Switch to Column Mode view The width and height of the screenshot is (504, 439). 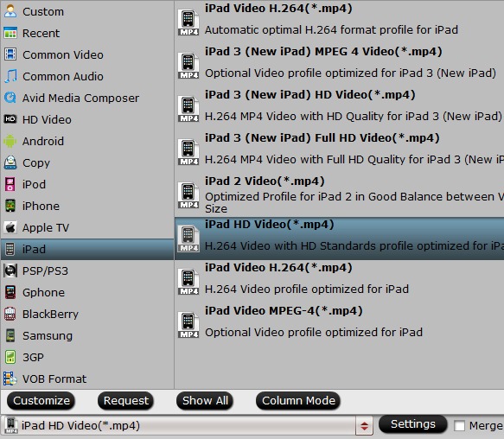click(x=298, y=401)
